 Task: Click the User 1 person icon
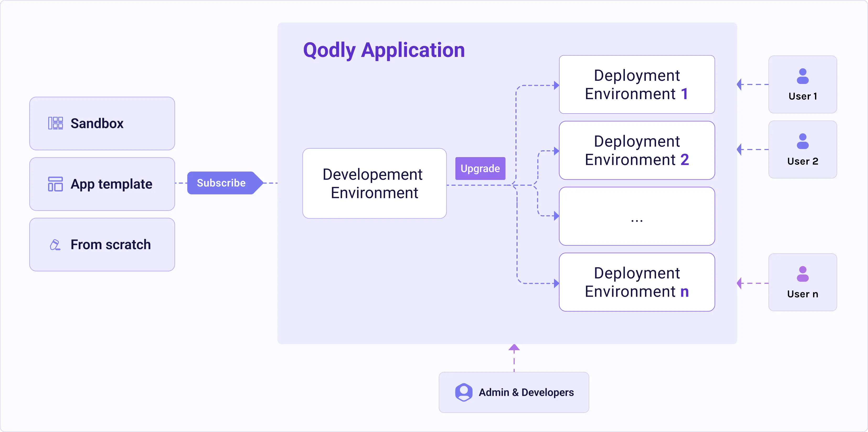803,76
